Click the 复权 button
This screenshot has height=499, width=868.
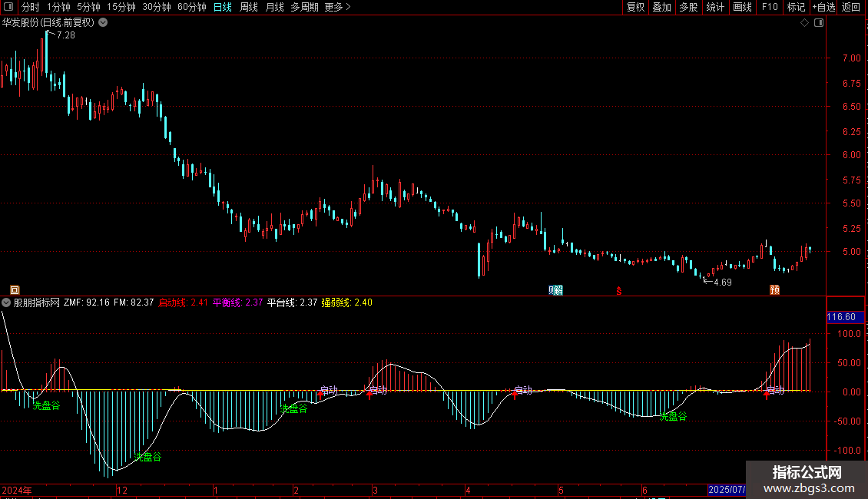coord(635,7)
